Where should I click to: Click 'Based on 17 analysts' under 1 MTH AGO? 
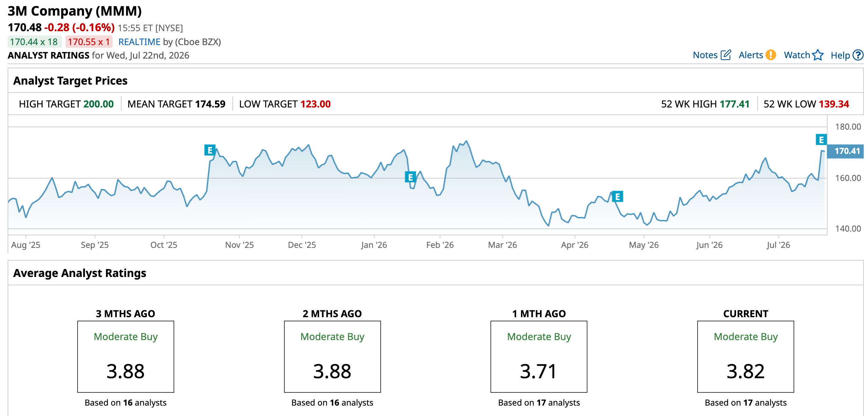[x=539, y=403]
